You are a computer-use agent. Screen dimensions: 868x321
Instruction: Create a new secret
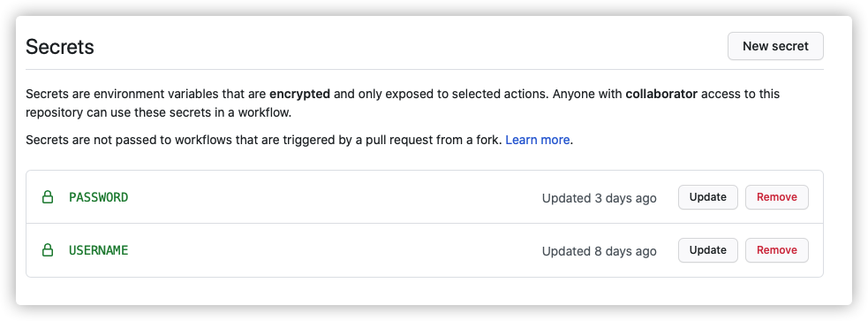pos(775,46)
